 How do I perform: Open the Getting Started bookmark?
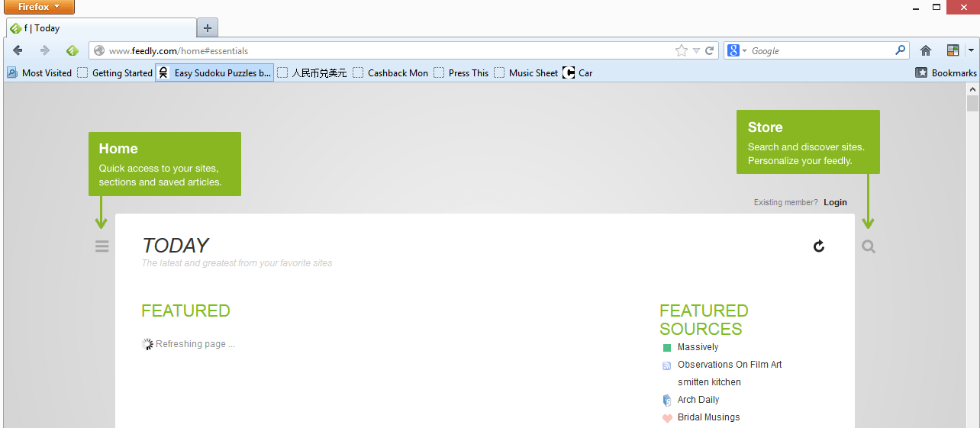click(115, 72)
